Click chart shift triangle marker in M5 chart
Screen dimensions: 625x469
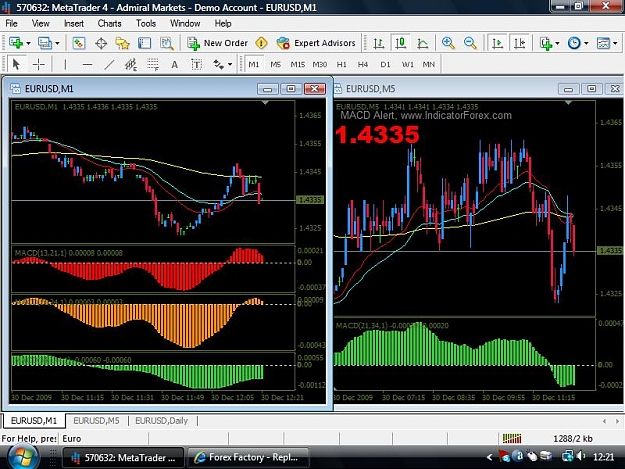coord(568,103)
